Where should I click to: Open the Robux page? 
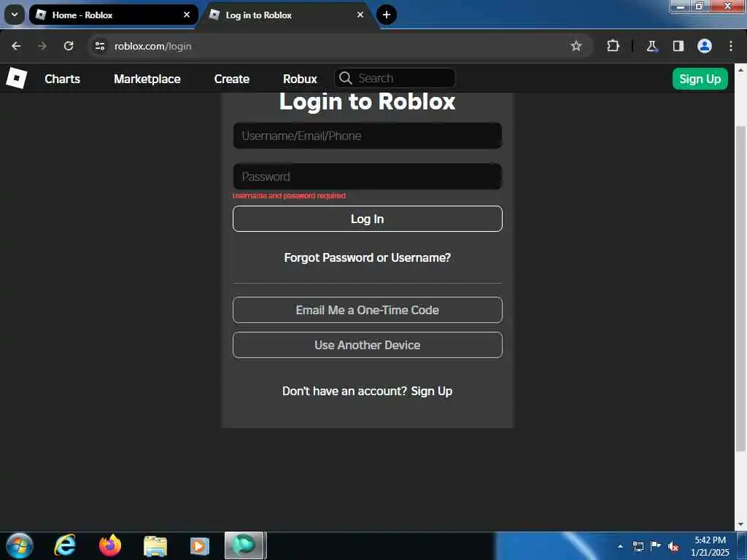[x=300, y=79]
